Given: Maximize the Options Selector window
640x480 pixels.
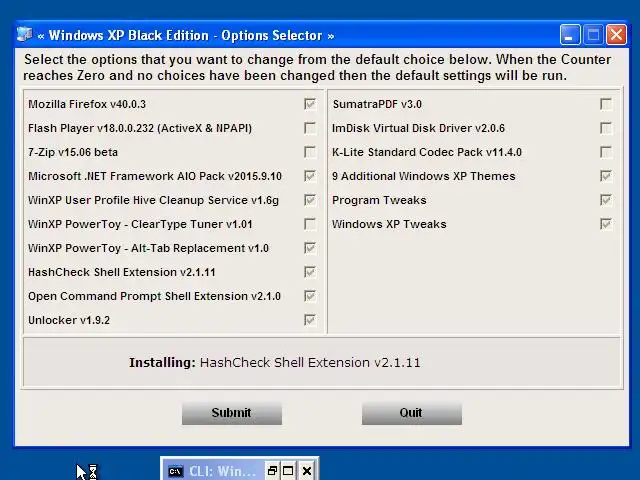Looking at the screenshot, I should pos(593,35).
